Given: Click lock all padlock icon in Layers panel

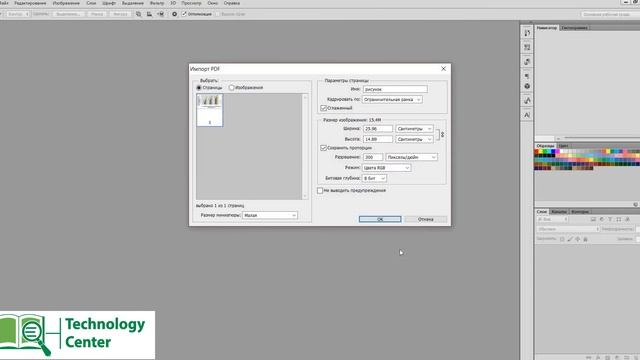Looking at the screenshot, I should pyautogui.click(x=585, y=239).
